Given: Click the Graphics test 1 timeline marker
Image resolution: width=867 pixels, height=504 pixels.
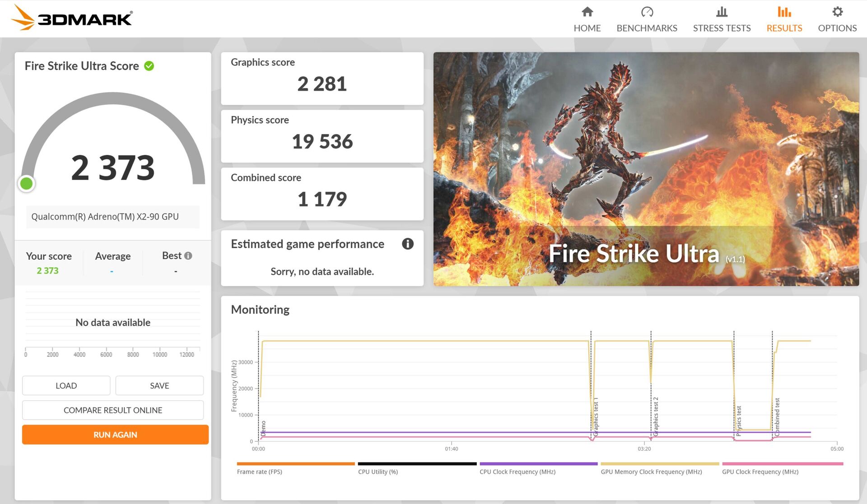Looking at the screenshot, I should [x=596, y=416].
